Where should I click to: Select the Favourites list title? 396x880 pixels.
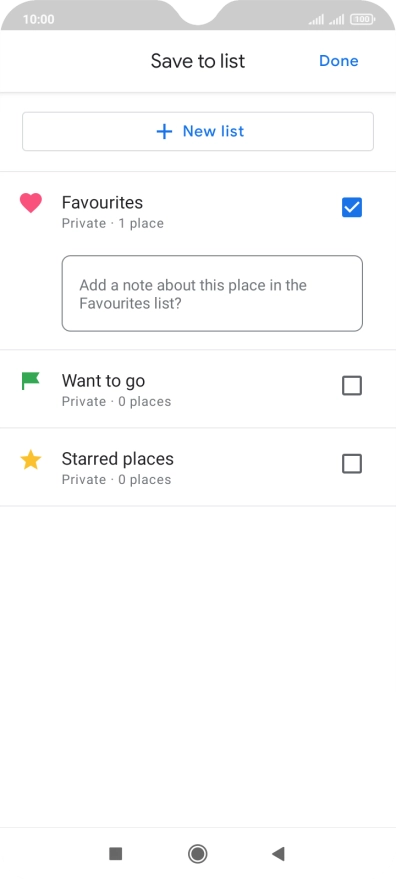point(102,202)
